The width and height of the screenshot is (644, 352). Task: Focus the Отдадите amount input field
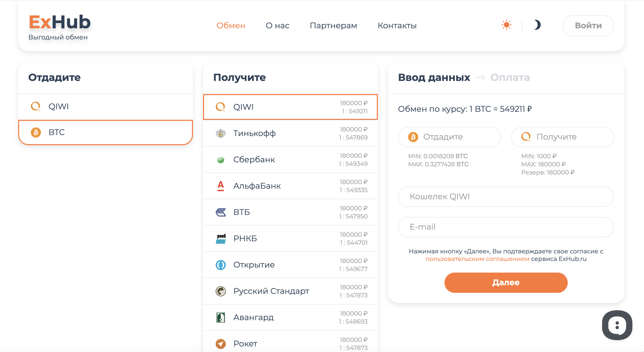point(449,137)
